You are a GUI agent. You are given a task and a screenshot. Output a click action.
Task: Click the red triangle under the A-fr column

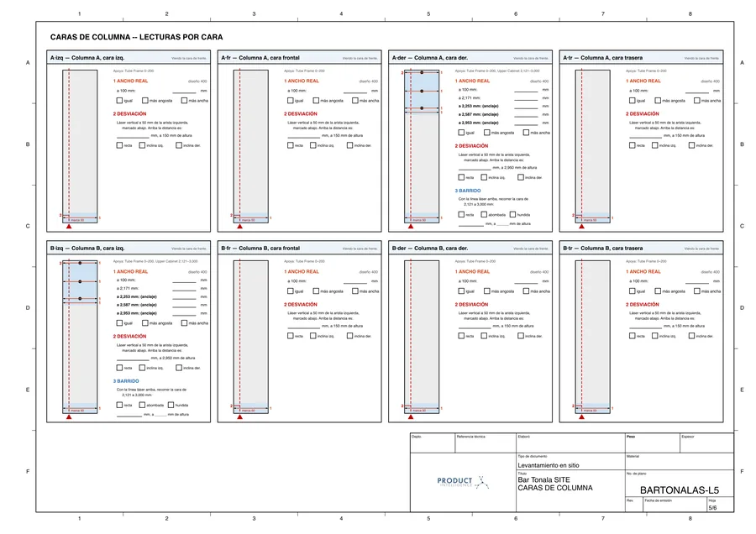(x=239, y=226)
